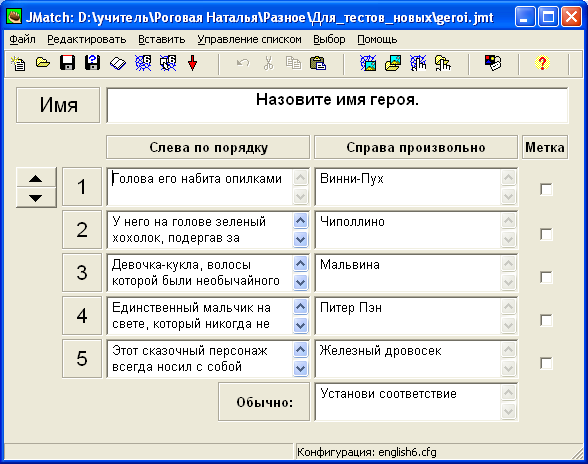Insert link to local file icon

pyautogui.click(x=442, y=63)
